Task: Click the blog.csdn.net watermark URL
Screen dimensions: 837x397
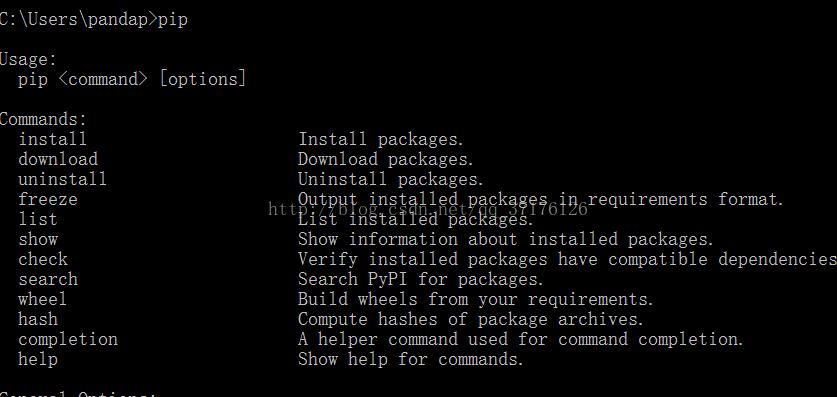Action: [x=428, y=209]
